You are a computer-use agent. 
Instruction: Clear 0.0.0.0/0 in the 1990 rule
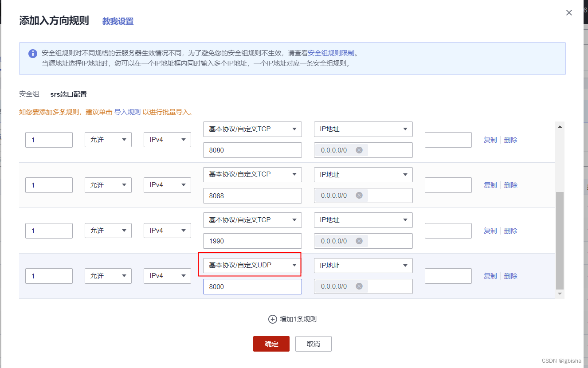tap(359, 241)
